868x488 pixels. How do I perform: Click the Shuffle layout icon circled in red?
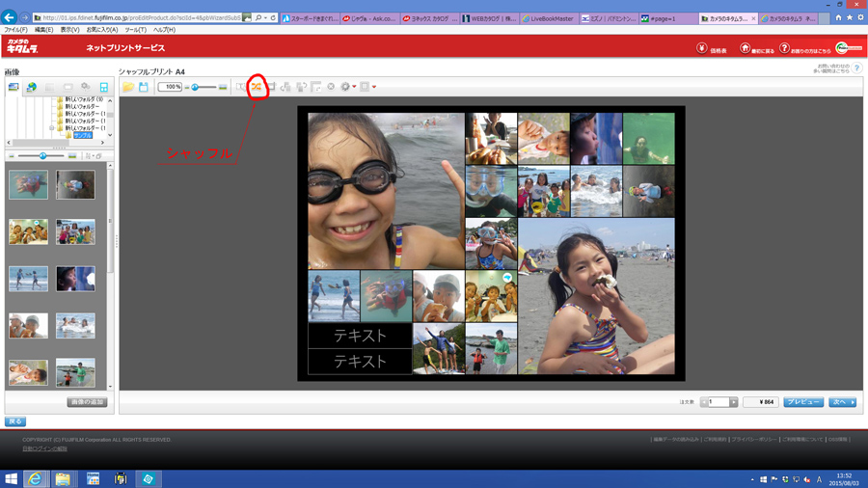tap(257, 87)
